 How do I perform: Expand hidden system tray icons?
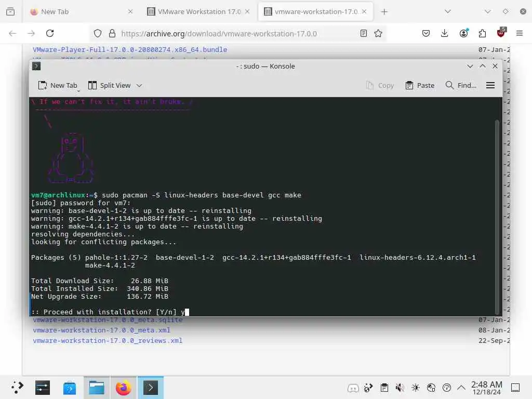[x=461, y=388]
